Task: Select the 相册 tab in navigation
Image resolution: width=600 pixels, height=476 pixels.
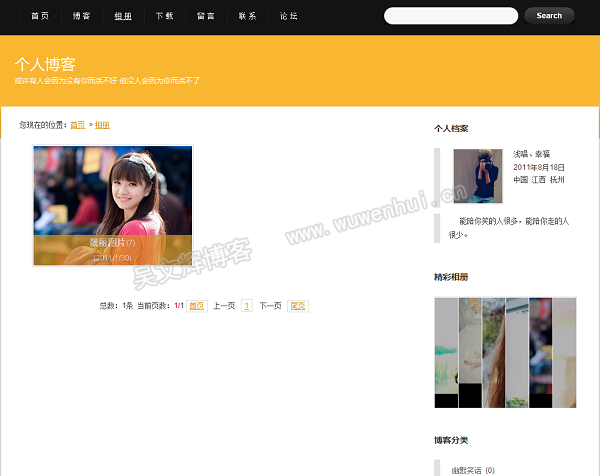Action: [x=122, y=16]
